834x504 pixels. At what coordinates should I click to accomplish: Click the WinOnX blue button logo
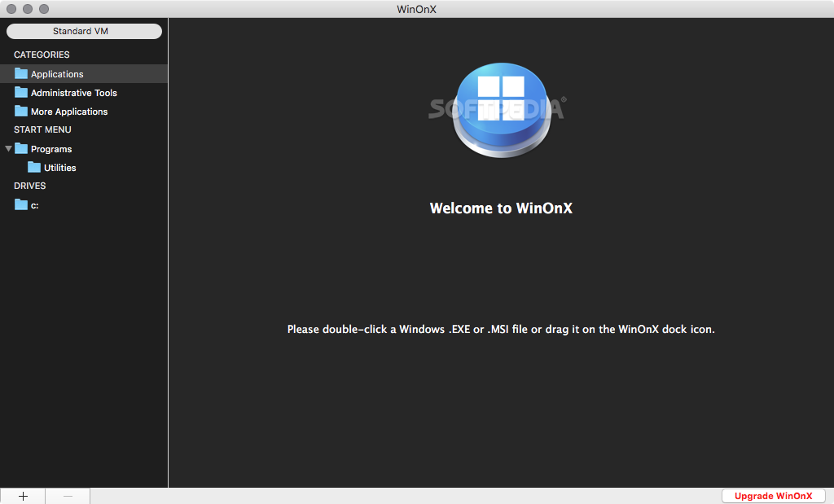(x=501, y=110)
